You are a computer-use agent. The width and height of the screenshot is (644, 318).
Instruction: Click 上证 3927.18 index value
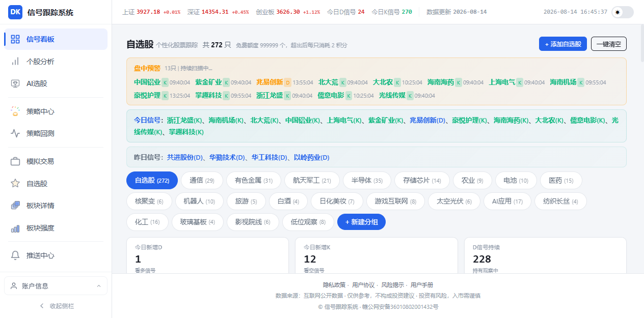point(148,12)
